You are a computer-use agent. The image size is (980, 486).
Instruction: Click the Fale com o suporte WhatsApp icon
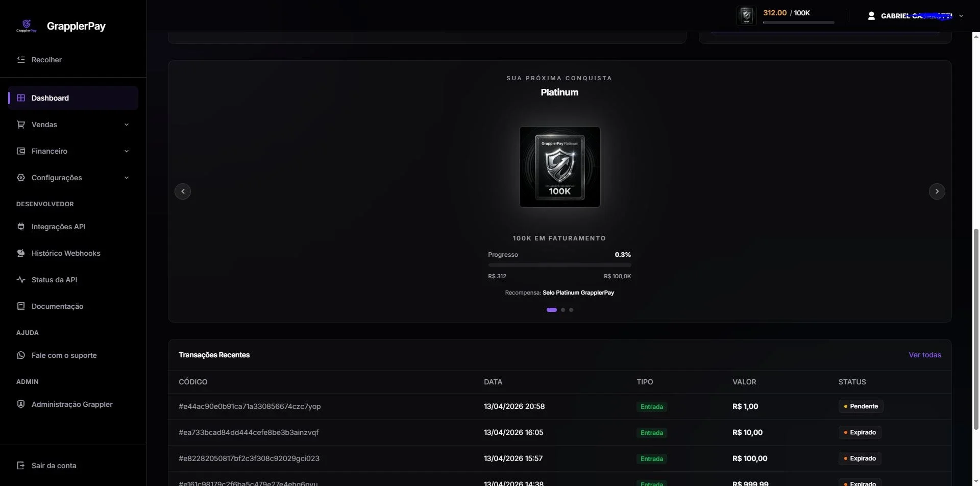[x=21, y=355]
